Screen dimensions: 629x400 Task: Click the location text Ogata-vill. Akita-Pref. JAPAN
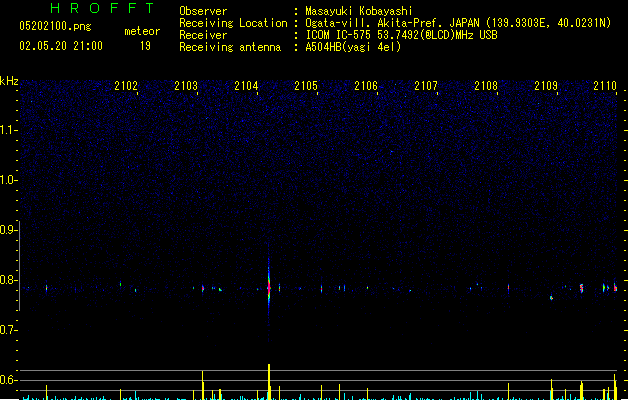click(x=392, y=23)
